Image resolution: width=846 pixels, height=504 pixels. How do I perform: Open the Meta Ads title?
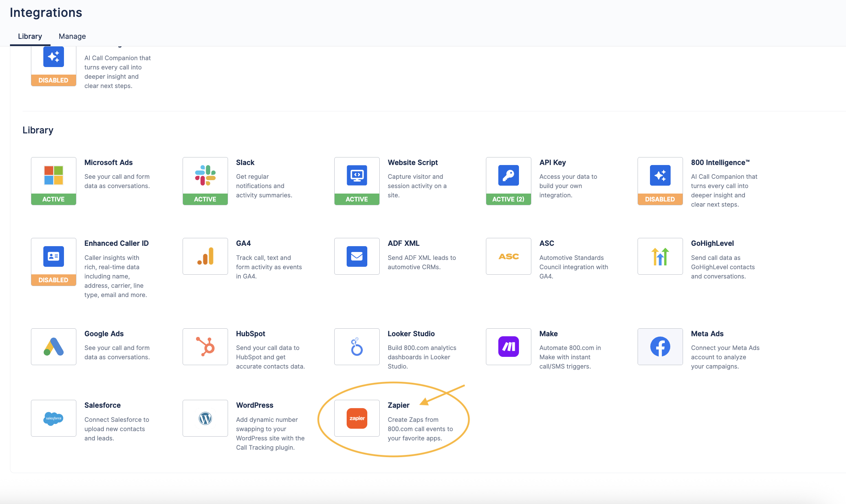(x=707, y=334)
